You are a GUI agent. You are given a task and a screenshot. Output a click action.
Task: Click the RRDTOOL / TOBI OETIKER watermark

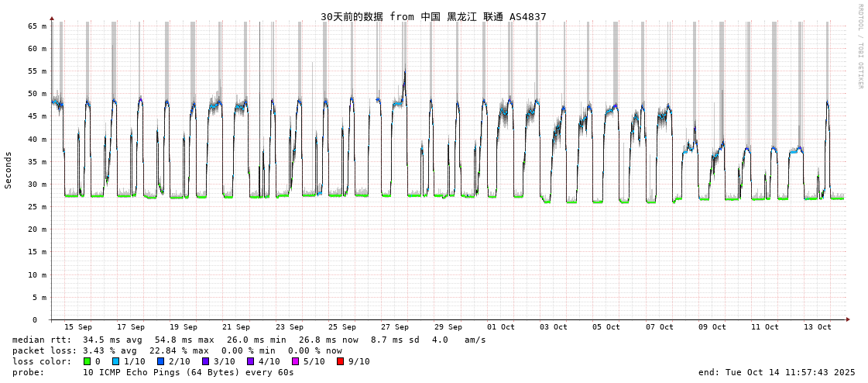coord(859,46)
